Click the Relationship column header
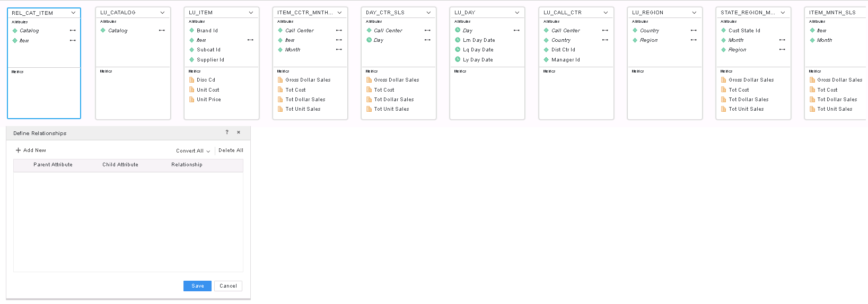The height and width of the screenshot is (304, 868). coord(187,165)
